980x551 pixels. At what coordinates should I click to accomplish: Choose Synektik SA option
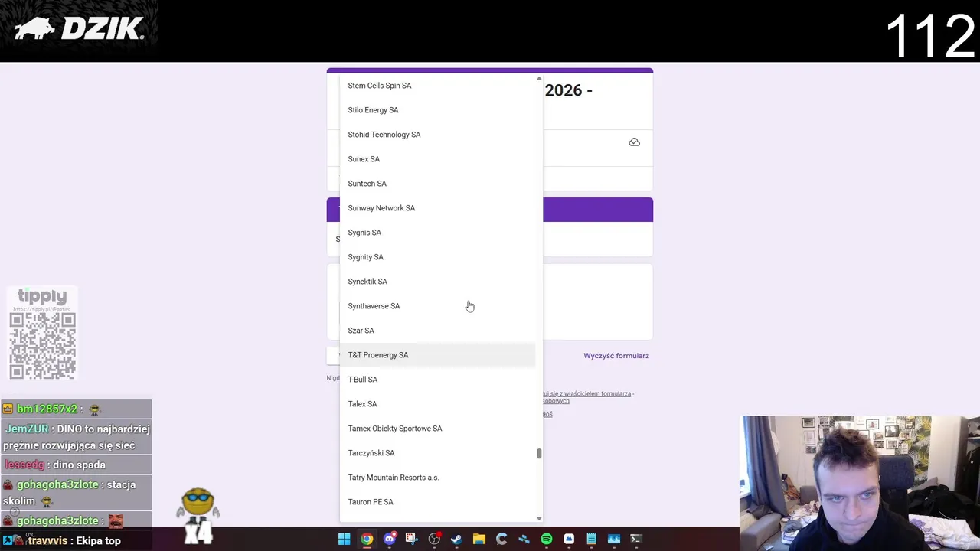[437, 282]
